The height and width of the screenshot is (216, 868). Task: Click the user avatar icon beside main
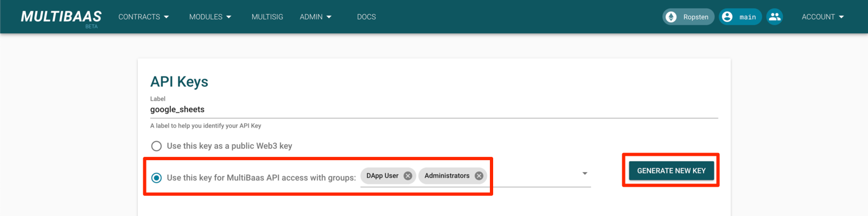[x=727, y=17]
